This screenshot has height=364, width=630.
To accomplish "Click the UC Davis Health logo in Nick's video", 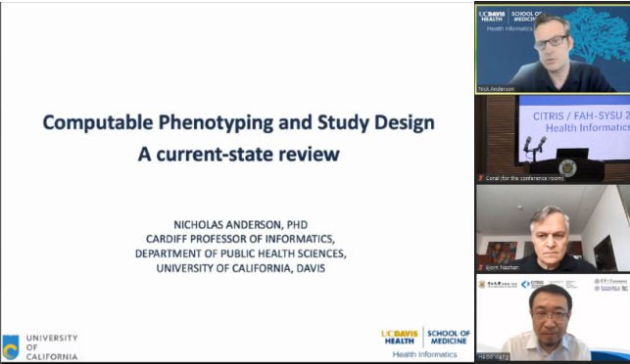I will tap(492, 16).
